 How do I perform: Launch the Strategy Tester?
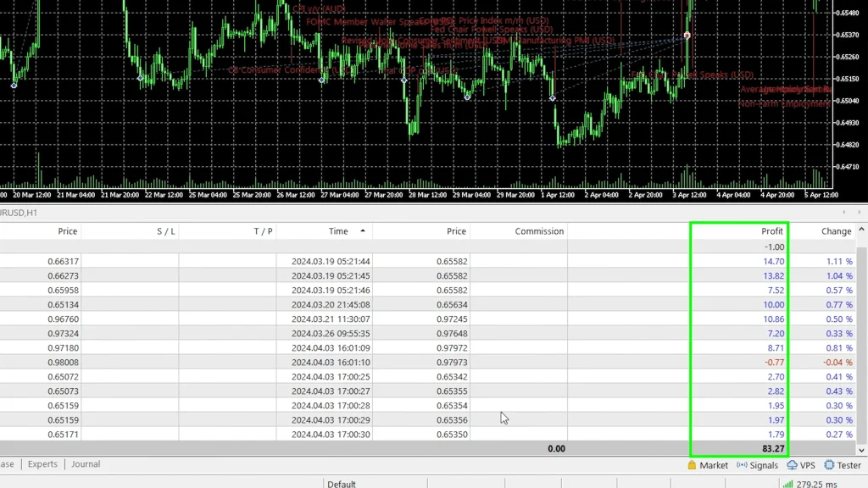click(x=843, y=465)
